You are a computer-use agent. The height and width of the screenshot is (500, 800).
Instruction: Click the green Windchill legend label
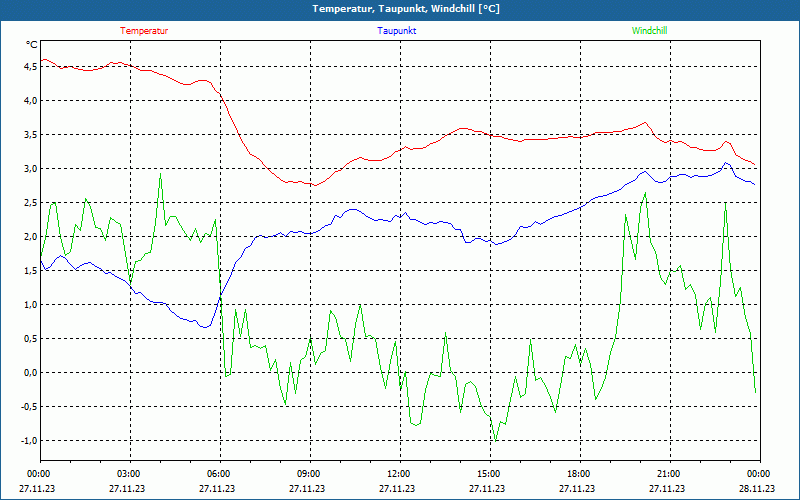[649, 31]
